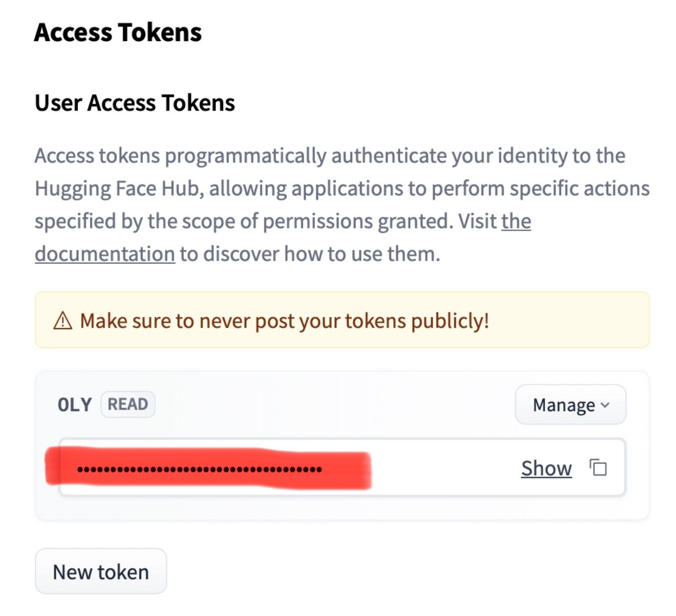Image resolution: width=676 pixels, height=616 pixels.
Task: Create a new token
Action: pos(101,572)
